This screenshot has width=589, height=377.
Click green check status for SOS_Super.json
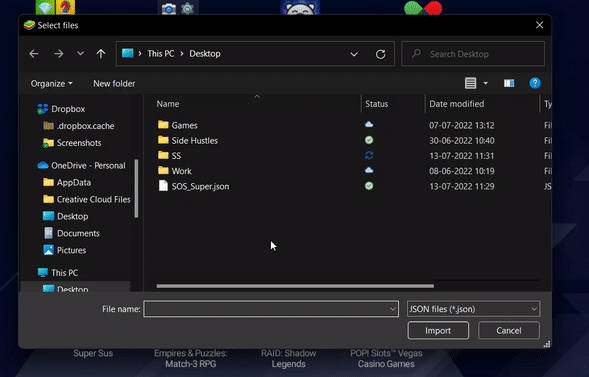pyautogui.click(x=369, y=186)
